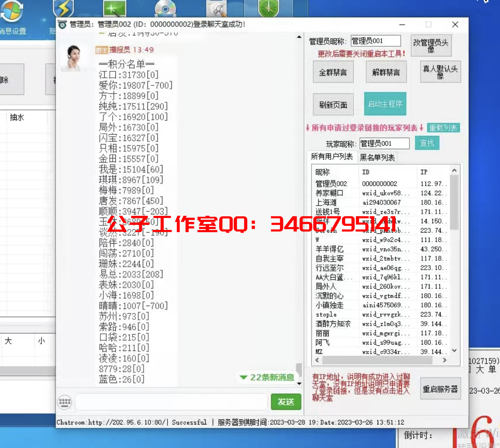Switch to the 黑名单列表 blacklist tab
500x448 pixels.
tap(377, 157)
